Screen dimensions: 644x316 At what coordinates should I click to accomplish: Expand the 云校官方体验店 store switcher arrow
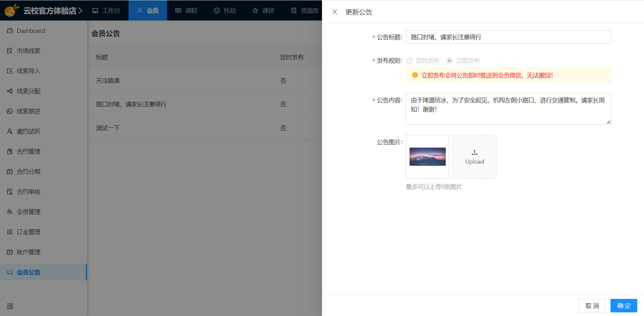click(x=80, y=11)
